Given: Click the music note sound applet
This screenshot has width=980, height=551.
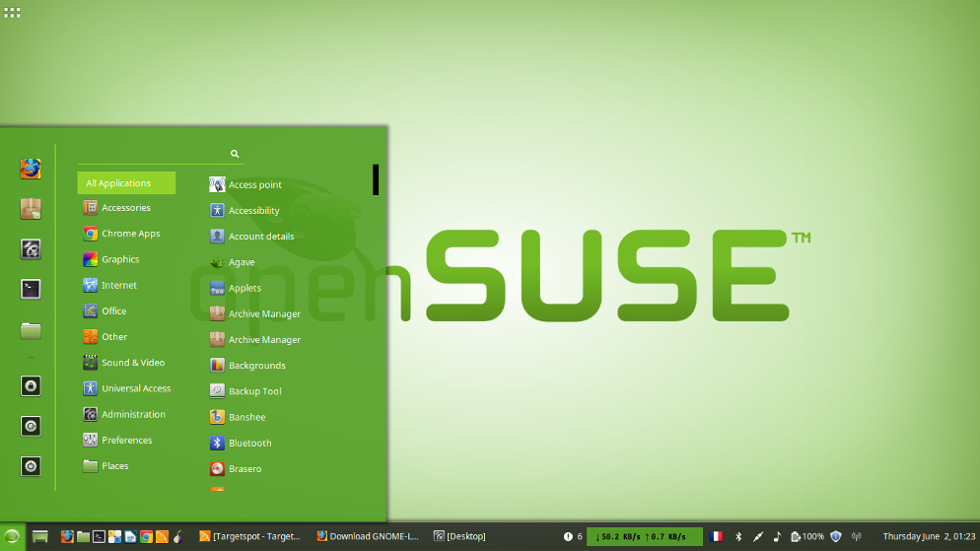Looking at the screenshot, I should [777, 536].
